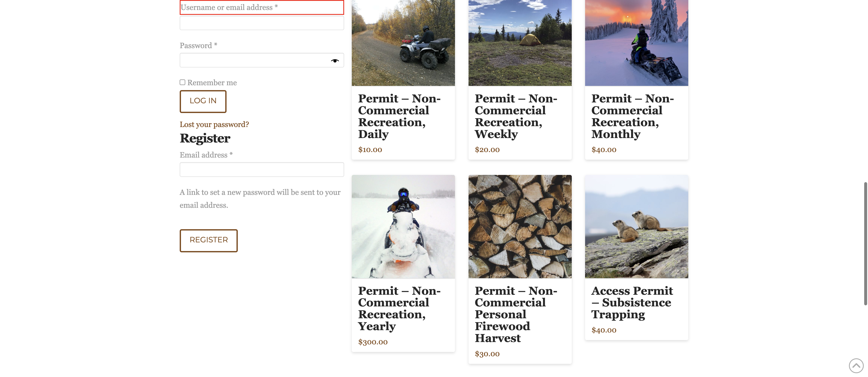Click the username or email input field
Image resolution: width=868 pixels, height=377 pixels.
pos(262,23)
